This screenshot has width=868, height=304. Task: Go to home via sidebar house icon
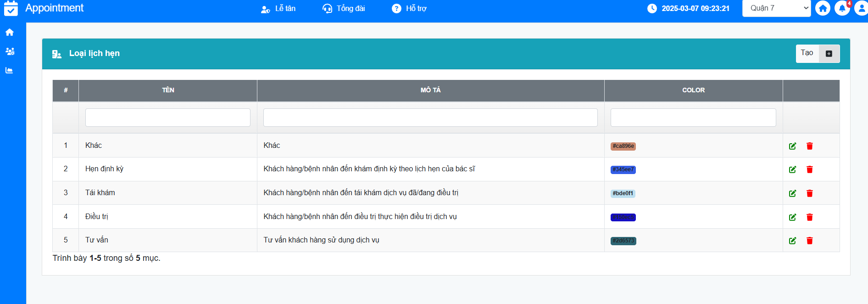[10, 32]
